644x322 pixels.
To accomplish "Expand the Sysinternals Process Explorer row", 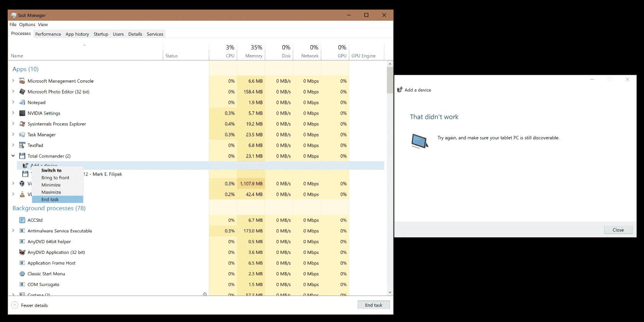I will click(13, 124).
